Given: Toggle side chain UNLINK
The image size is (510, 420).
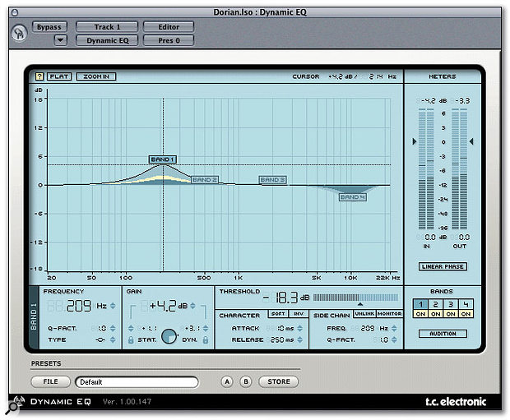Looking at the screenshot, I should click(364, 314).
